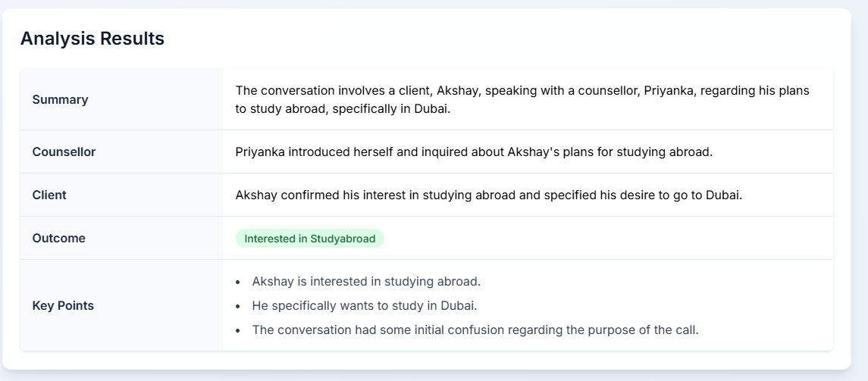Click the Outcome row label

pyautogui.click(x=58, y=238)
